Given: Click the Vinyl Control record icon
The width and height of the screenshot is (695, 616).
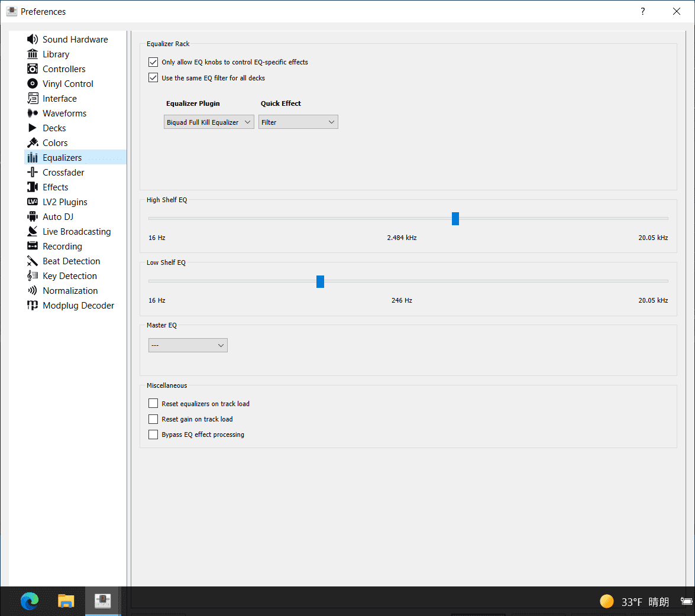Looking at the screenshot, I should click(x=33, y=84).
